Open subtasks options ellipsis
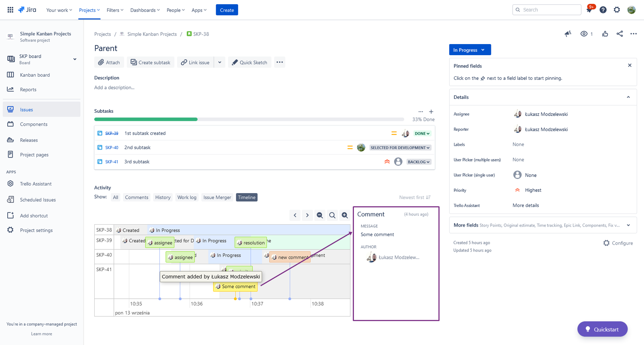The width and height of the screenshot is (644, 345). tap(421, 112)
